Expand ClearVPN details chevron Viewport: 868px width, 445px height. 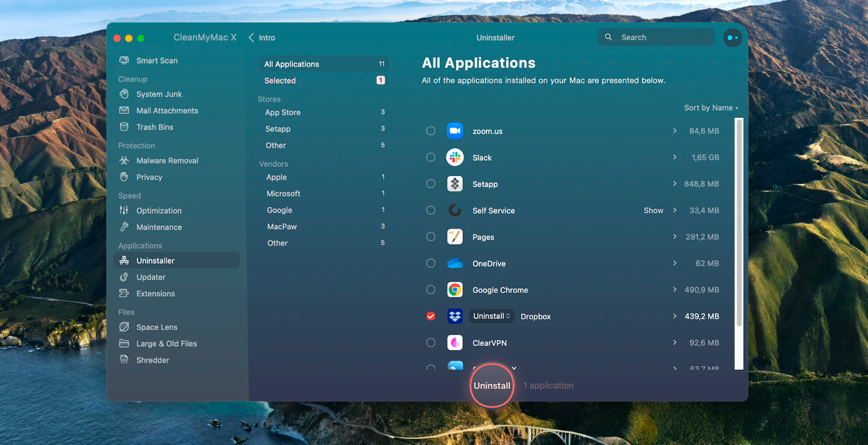[674, 343]
